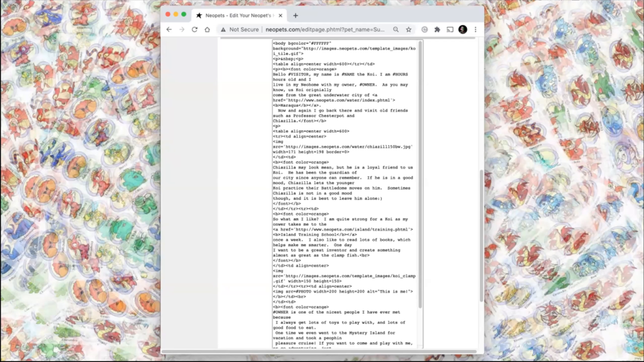Open the cast media icon
This screenshot has width=644, height=362.
coord(450,30)
